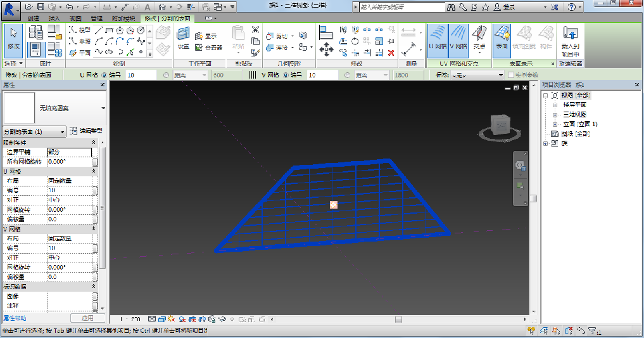Select U 网格 编号 (Number) radio button

point(104,75)
